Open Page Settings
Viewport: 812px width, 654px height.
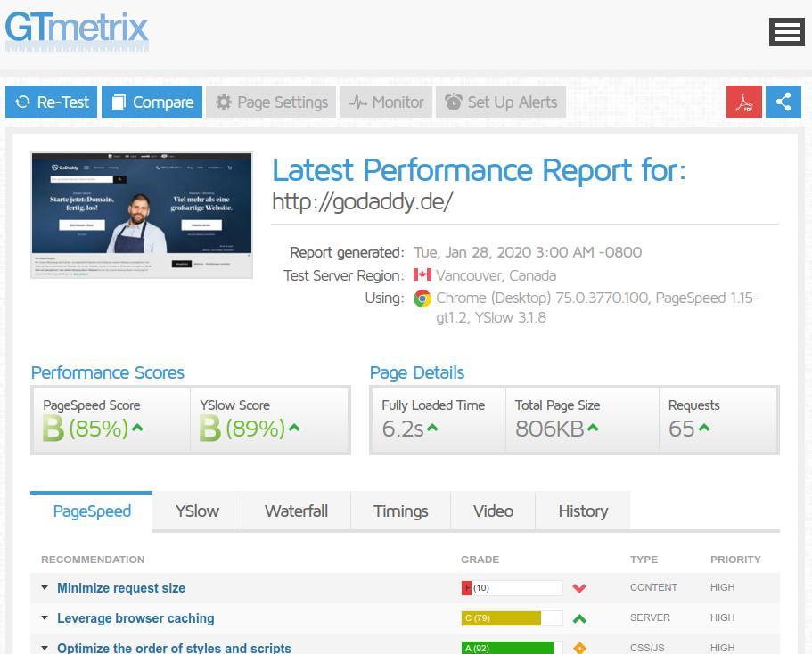coord(271,102)
